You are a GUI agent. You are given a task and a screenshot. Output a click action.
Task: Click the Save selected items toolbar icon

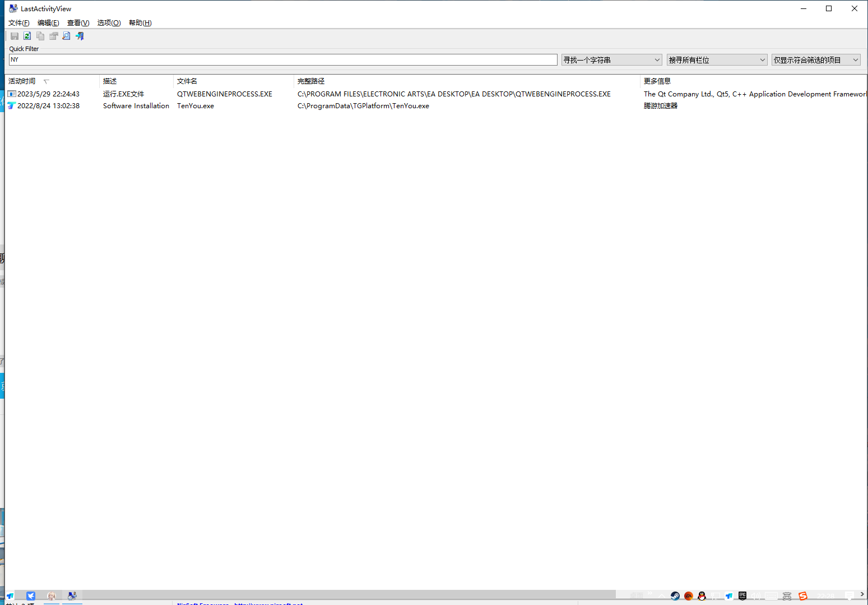[15, 36]
